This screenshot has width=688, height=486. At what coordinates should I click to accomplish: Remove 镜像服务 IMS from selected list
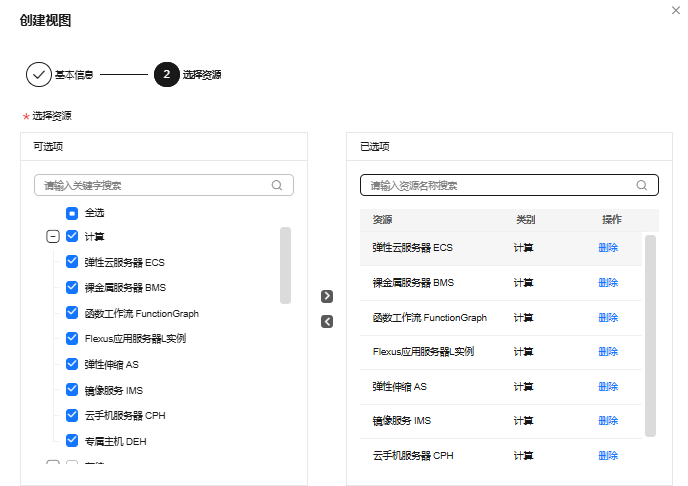pos(608,421)
